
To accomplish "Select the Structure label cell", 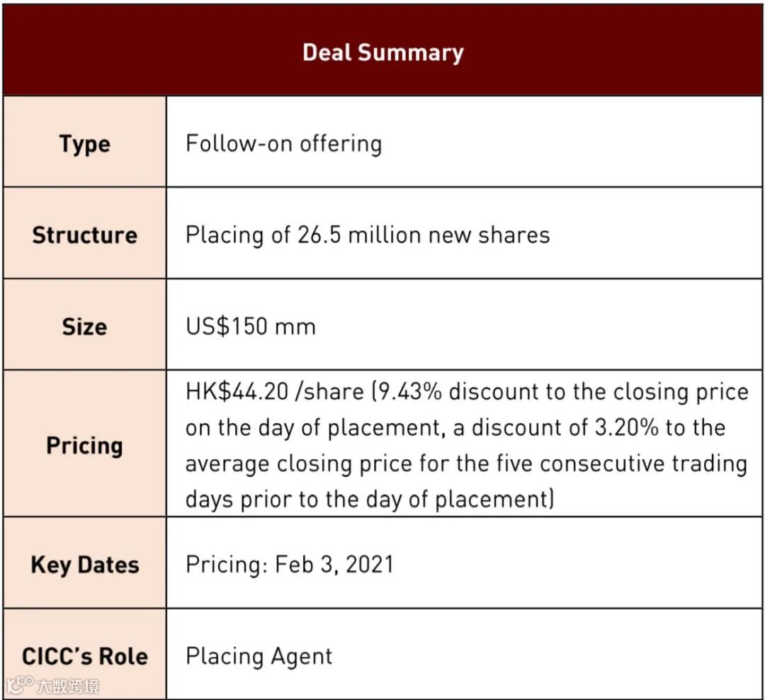I will pos(85,235).
